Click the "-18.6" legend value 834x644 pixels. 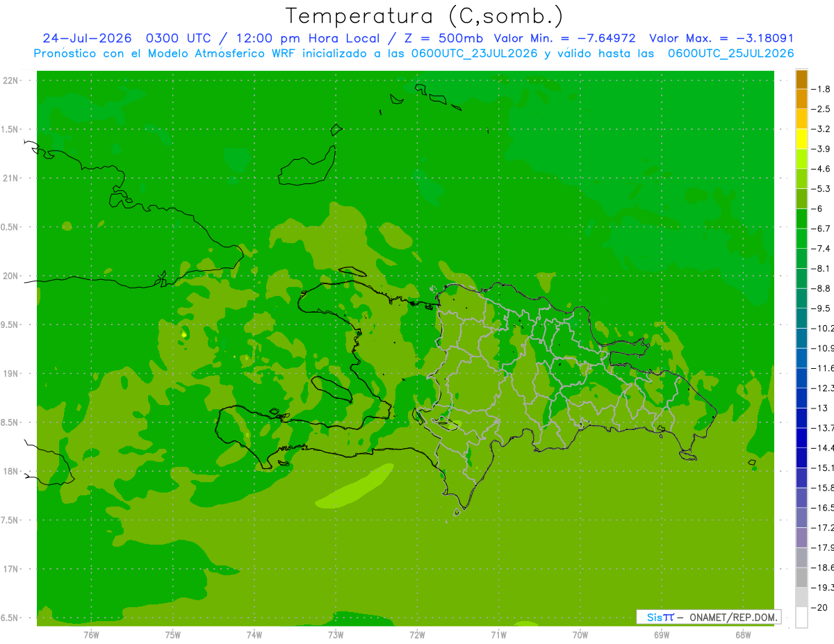pos(823,568)
